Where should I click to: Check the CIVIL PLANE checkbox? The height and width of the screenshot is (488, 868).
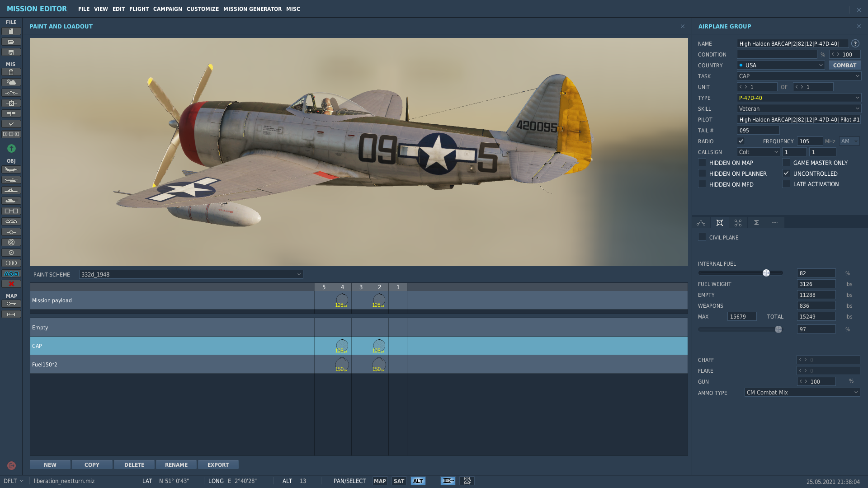pos(702,237)
